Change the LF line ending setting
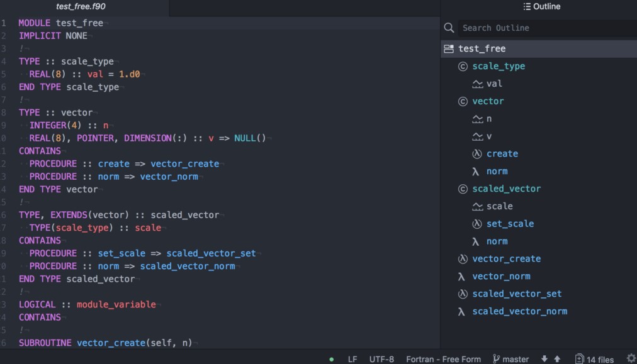The width and height of the screenshot is (637, 364). [352, 359]
